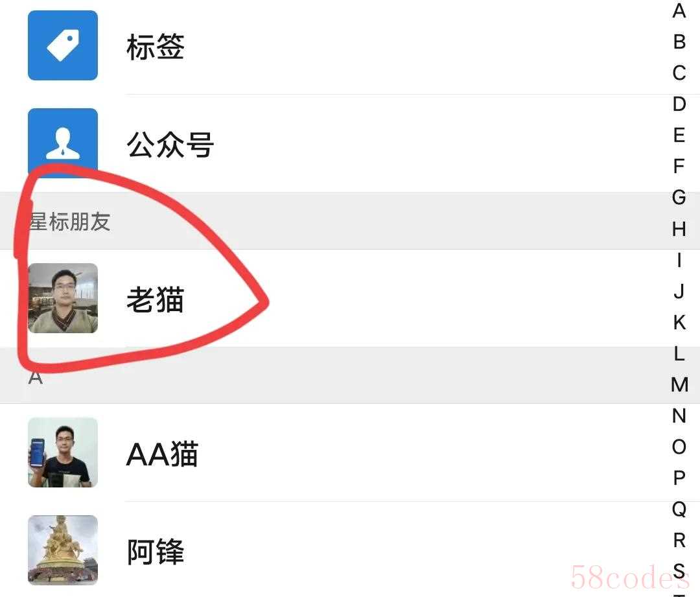The image size is (700, 597).
Task: Jump to letter E in index
Action: tap(679, 135)
